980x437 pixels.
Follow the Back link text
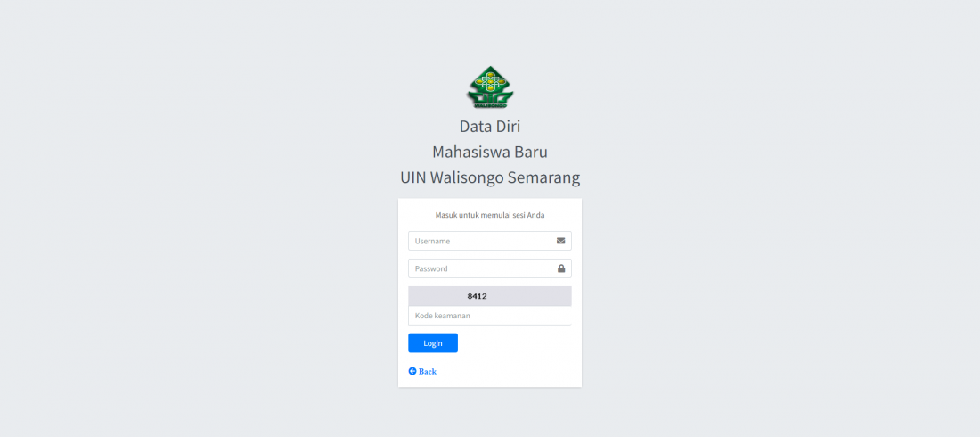coord(428,372)
